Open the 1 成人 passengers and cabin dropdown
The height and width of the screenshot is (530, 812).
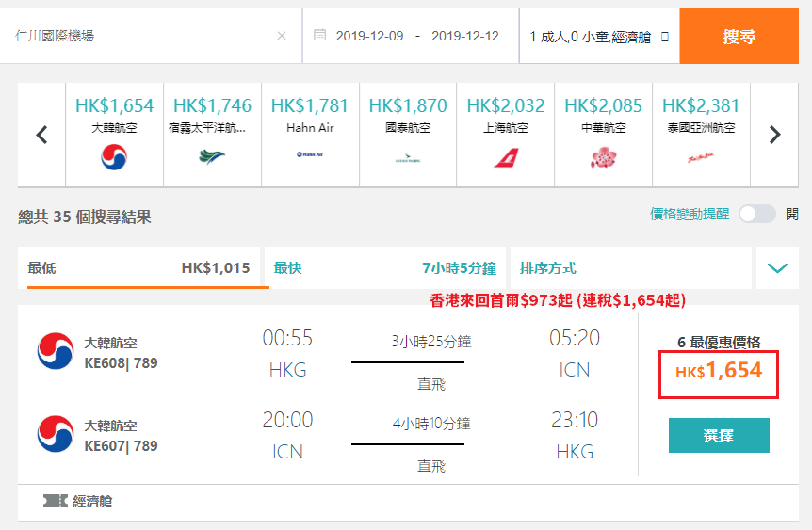coord(599,36)
